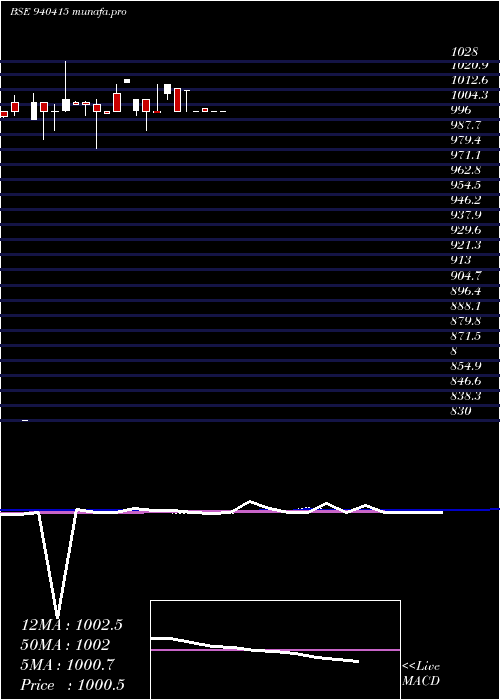Click the 904.7 price axis label
500x700 pixels.
click(x=466, y=276)
